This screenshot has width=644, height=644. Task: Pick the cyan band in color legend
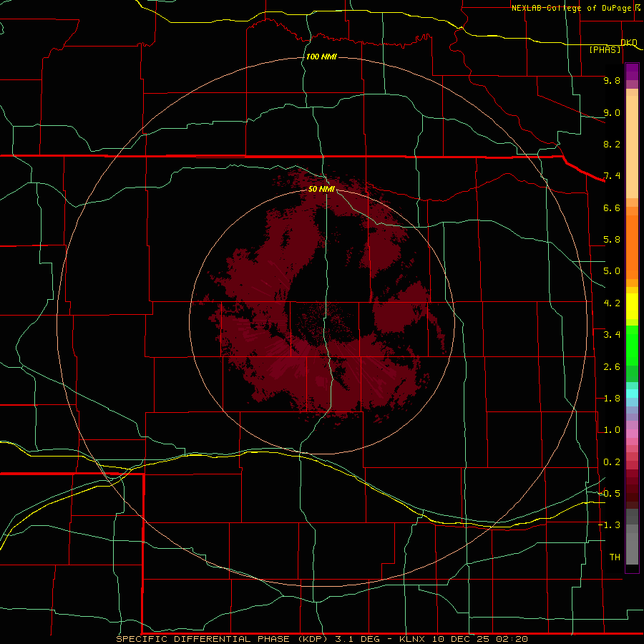click(x=632, y=394)
